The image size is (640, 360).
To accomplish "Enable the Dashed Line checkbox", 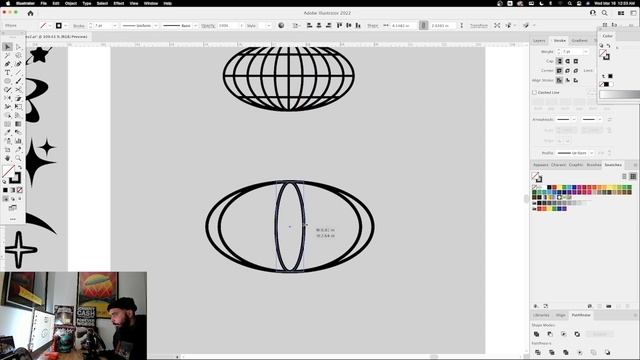I will [x=534, y=93].
